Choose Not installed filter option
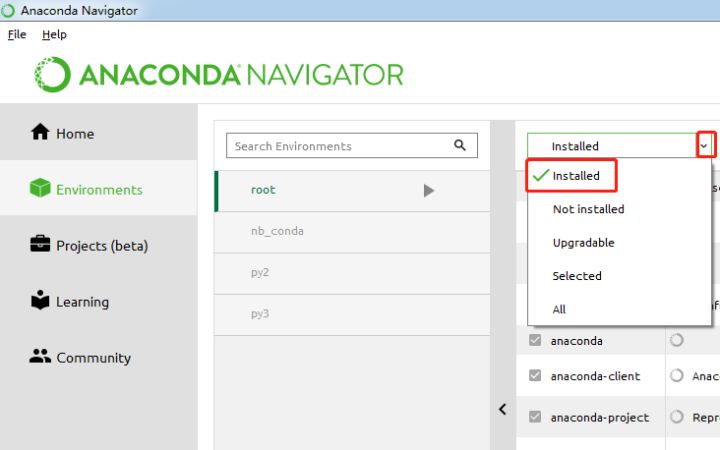The width and height of the screenshot is (720, 450). coord(619,209)
